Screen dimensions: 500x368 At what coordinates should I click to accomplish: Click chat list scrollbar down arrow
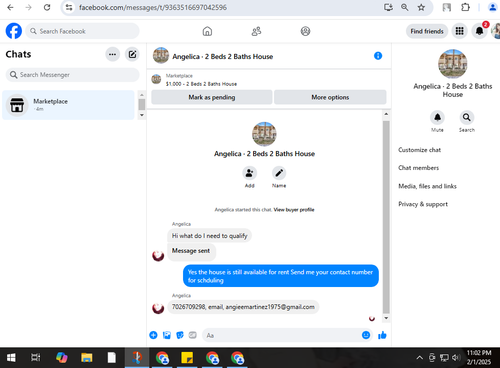click(142, 115)
